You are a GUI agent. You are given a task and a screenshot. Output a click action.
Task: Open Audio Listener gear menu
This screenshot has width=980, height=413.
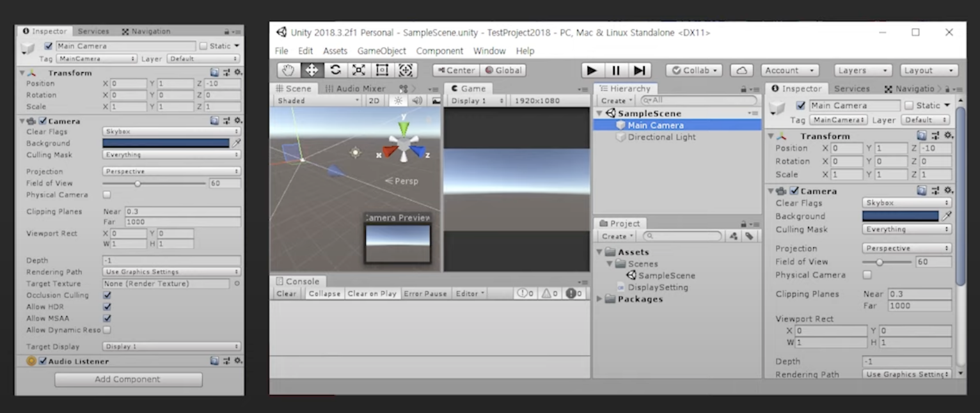click(x=238, y=361)
